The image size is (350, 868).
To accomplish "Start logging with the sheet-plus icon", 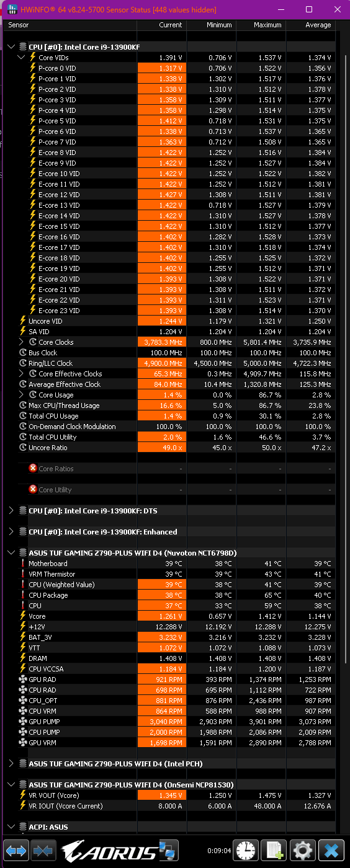I will [x=274, y=850].
